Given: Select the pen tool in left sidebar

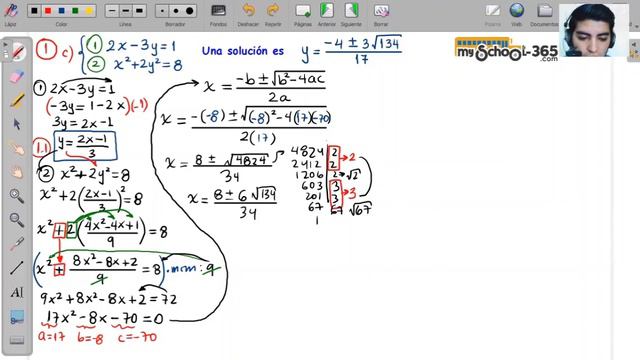Looking at the screenshot, I should tap(17, 52).
